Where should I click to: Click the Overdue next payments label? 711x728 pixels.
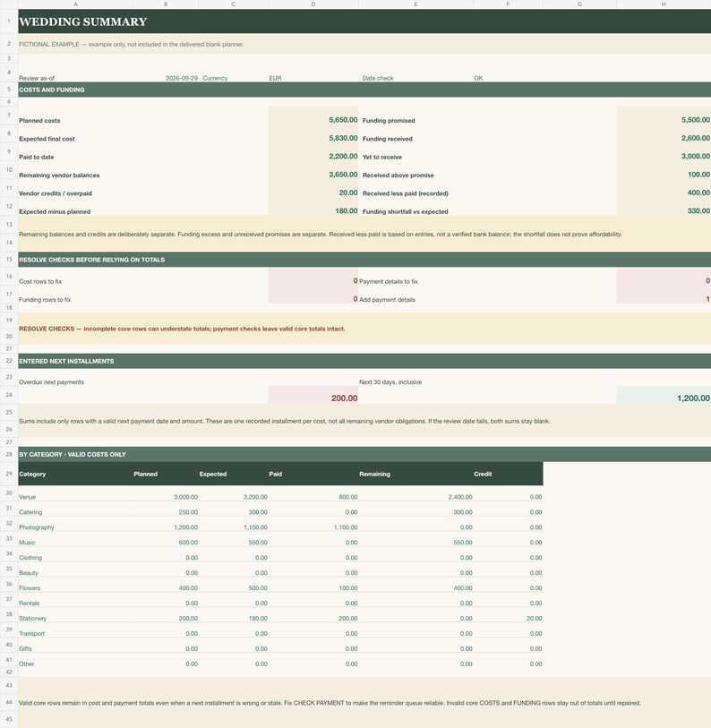pos(51,382)
